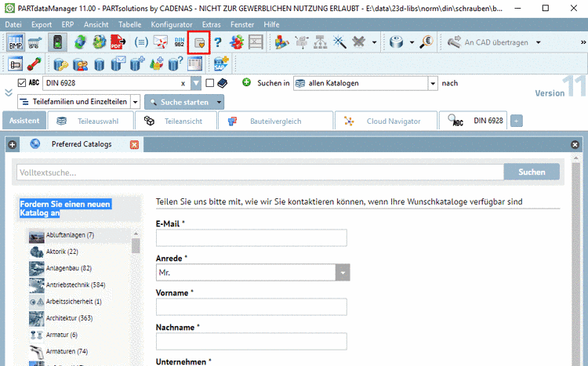
Task: Open the Extras menu
Action: [x=211, y=25]
